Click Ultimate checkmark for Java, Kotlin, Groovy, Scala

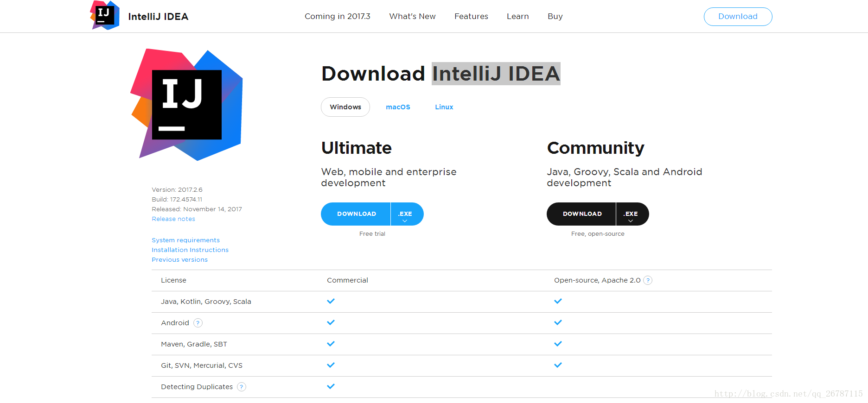(331, 301)
